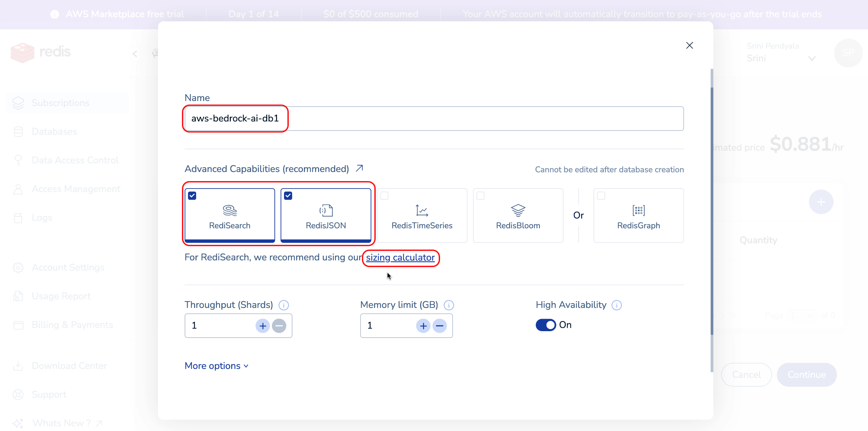Open Logs using the sidebar icon

(18, 218)
